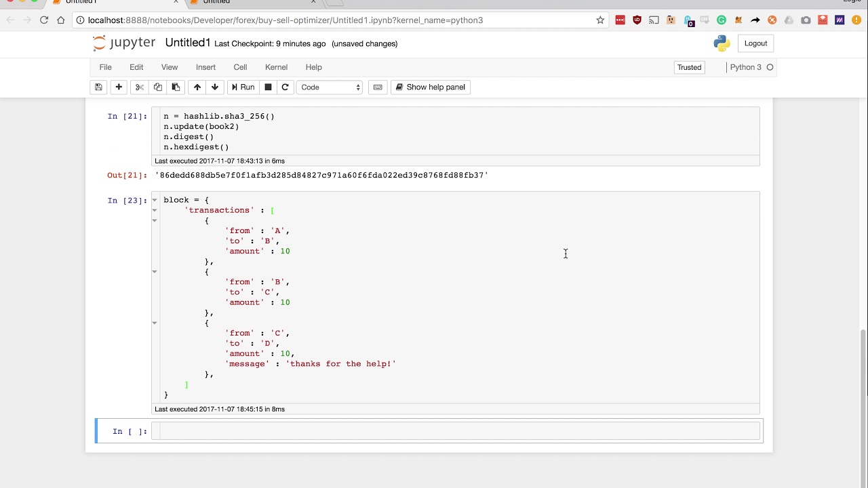
Task: Click the Cast extension icon
Action: coord(654,20)
